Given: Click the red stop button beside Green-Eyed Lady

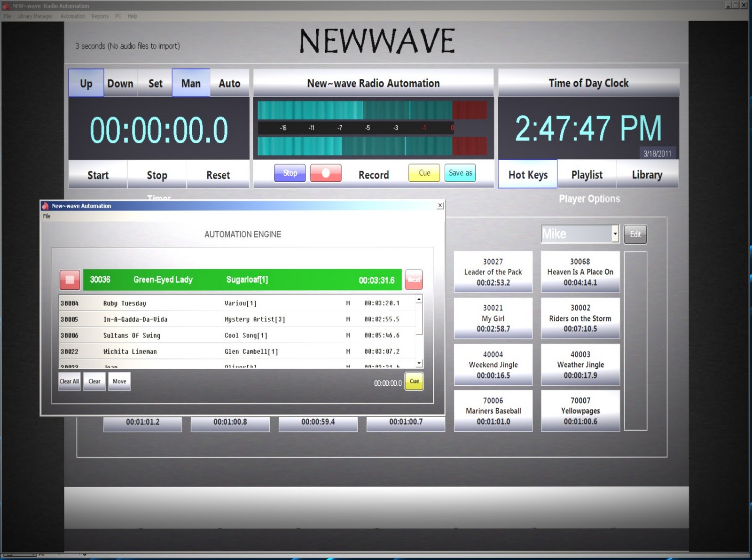Looking at the screenshot, I should tap(70, 280).
